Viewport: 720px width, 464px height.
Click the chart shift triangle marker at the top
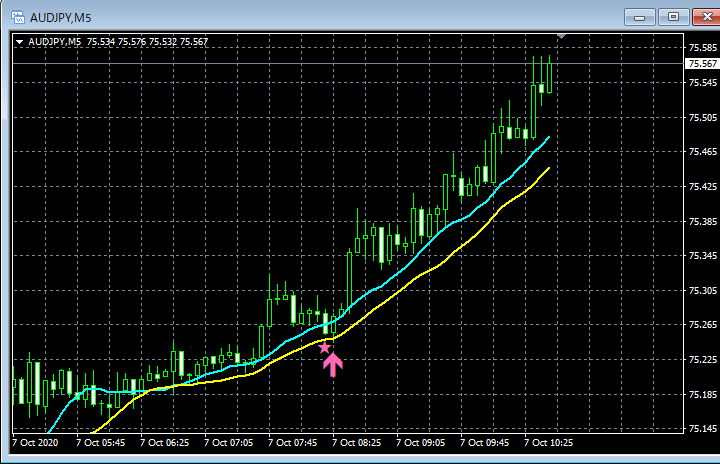click(562, 36)
